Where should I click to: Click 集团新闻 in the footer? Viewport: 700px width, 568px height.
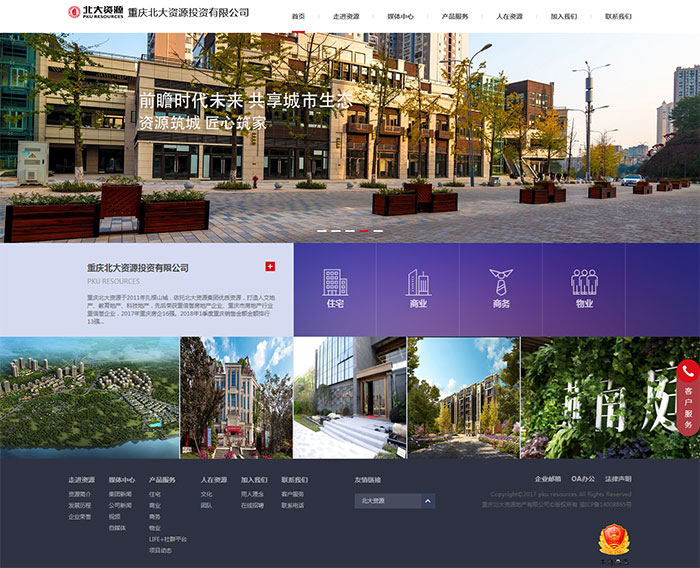[120, 494]
